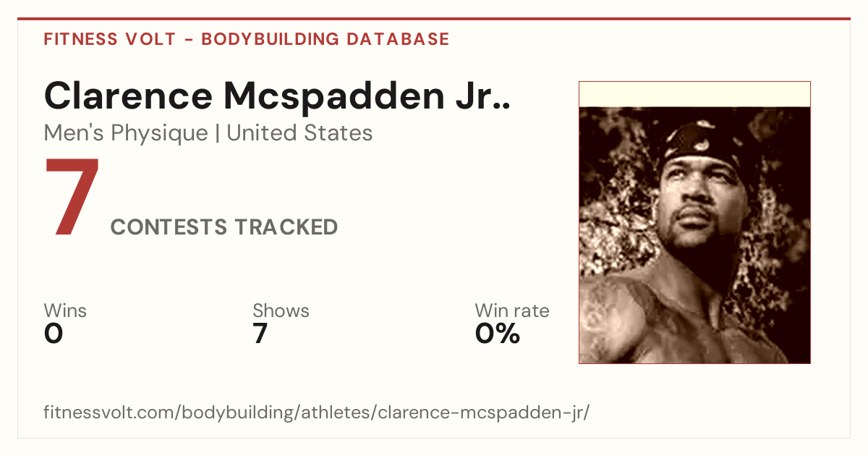The width and height of the screenshot is (868, 456).
Task: Select the 0% win rate value
Action: tap(498, 334)
